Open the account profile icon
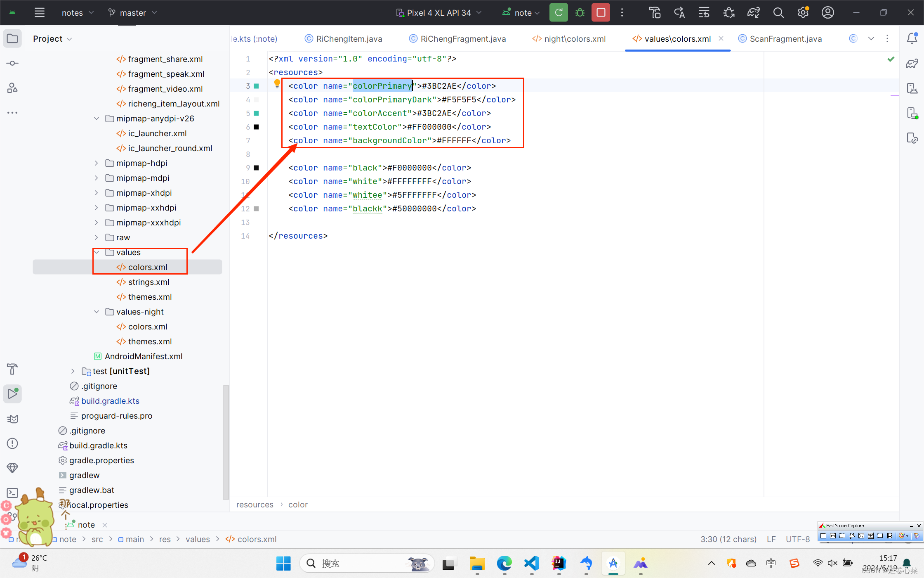Screen dimensions: 924x578 coord(827,12)
